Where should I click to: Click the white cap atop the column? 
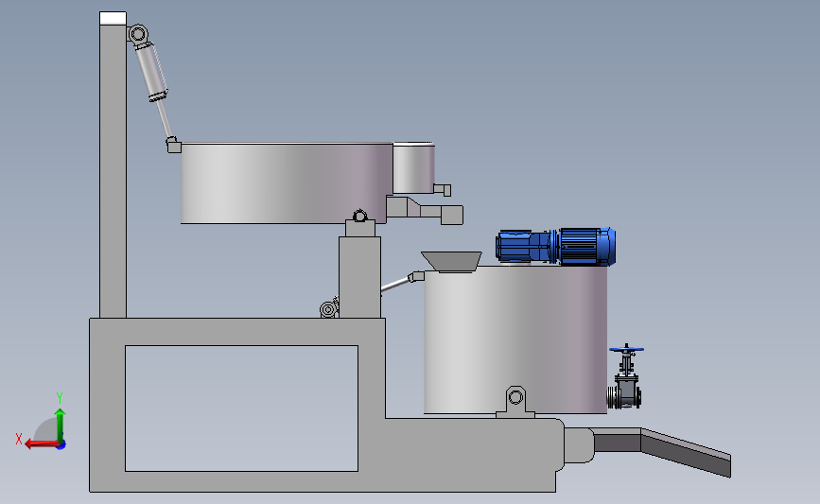click(x=113, y=18)
